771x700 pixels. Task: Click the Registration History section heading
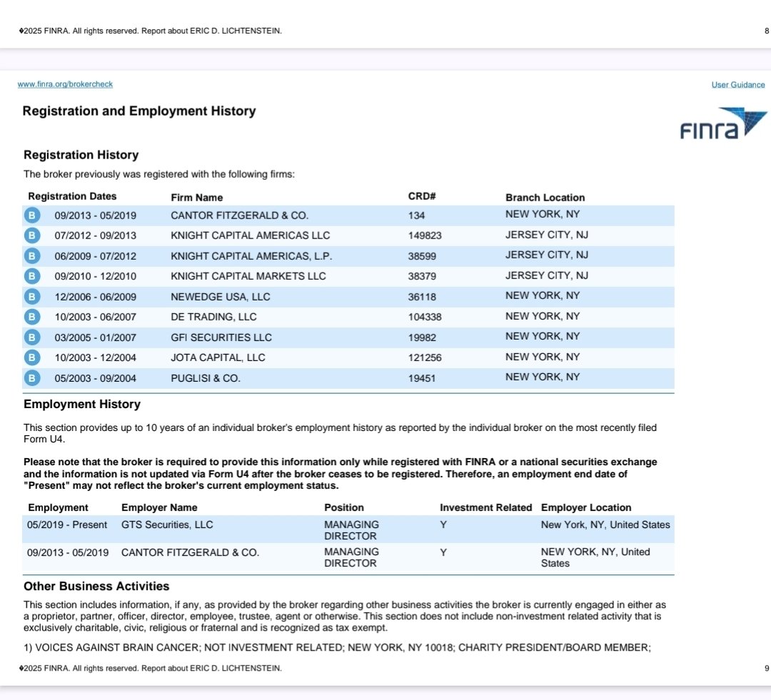click(x=81, y=154)
